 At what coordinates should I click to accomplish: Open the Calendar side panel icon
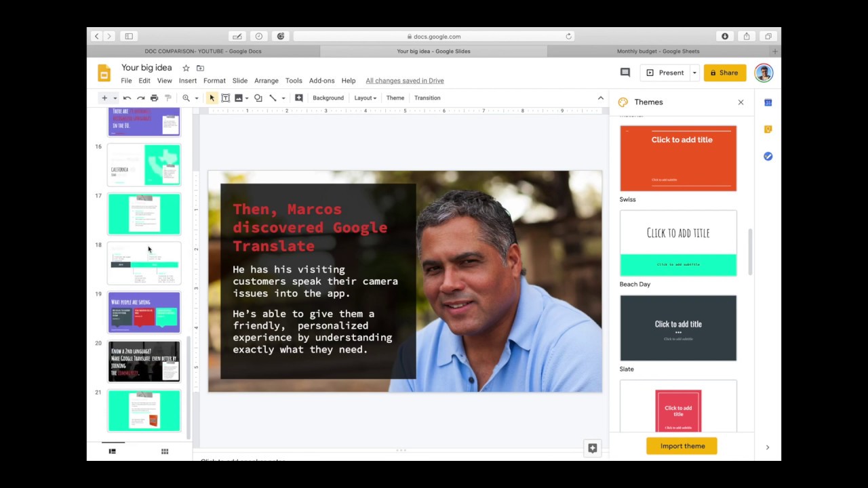[x=768, y=102]
